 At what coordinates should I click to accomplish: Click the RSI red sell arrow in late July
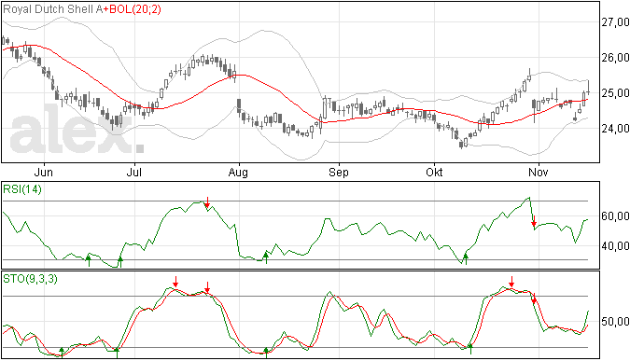click(208, 202)
